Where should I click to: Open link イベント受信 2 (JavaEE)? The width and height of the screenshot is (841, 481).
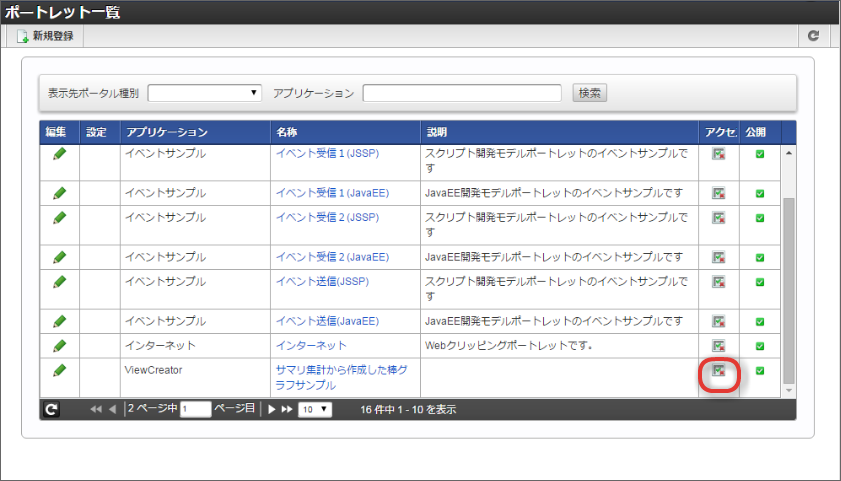click(332, 257)
